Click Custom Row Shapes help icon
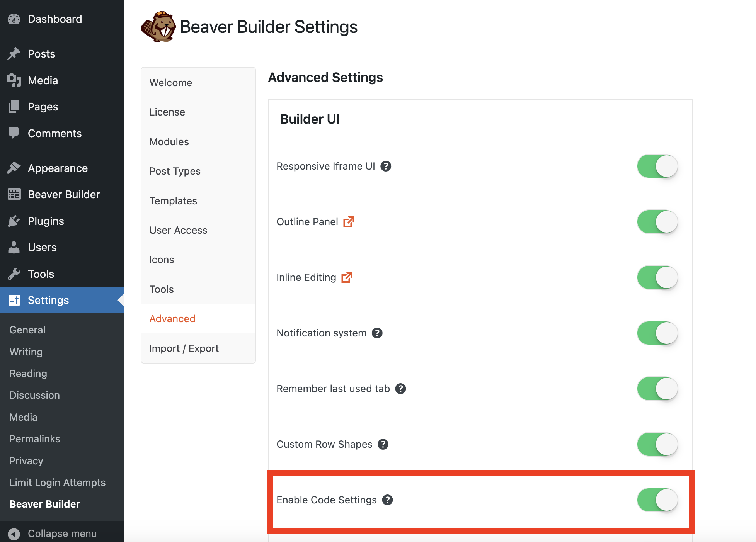This screenshot has width=756, height=542. [x=383, y=444]
